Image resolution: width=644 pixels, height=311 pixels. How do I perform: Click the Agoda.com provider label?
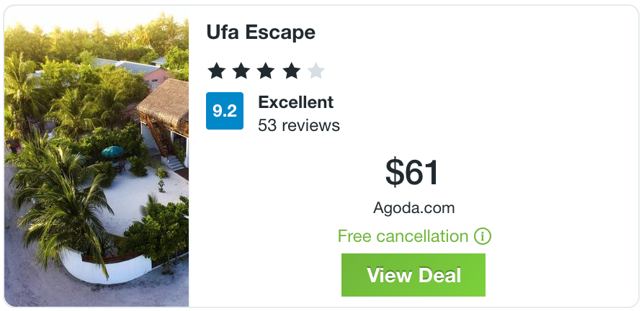[413, 208]
